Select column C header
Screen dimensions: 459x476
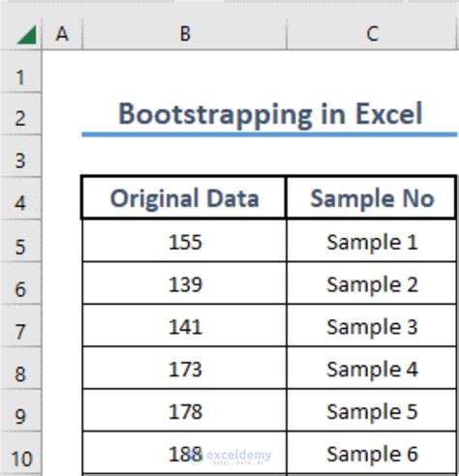[373, 34]
